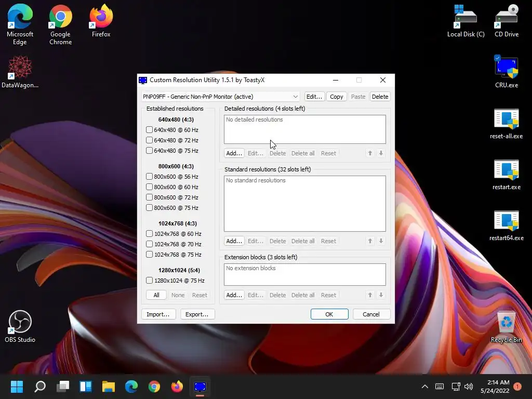Open Google Chrome desktop shortcut
The height and width of the screenshot is (399, 532).
coord(60,24)
